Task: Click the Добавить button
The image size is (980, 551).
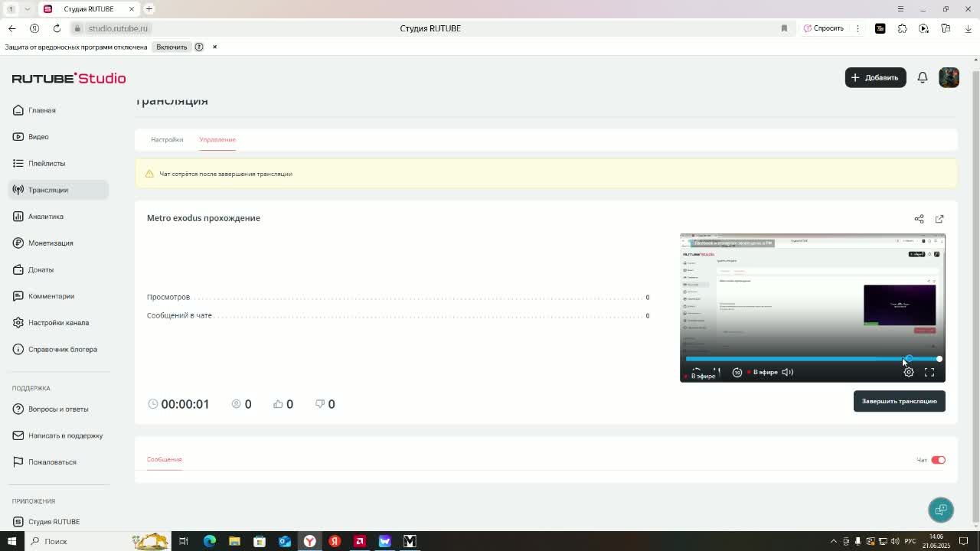Action: pos(875,77)
